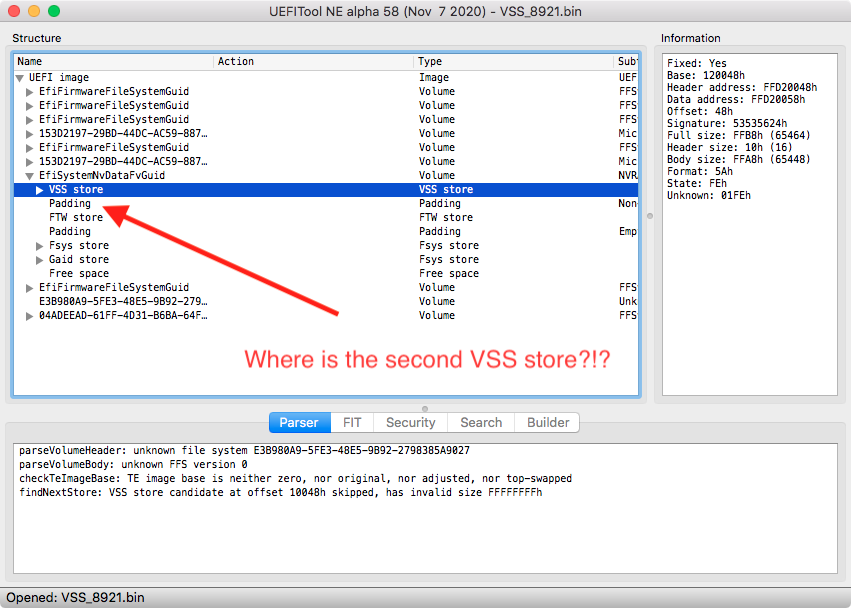The width and height of the screenshot is (851, 608).
Task: Click the Type column header
Action: click(x=513, y=61)
